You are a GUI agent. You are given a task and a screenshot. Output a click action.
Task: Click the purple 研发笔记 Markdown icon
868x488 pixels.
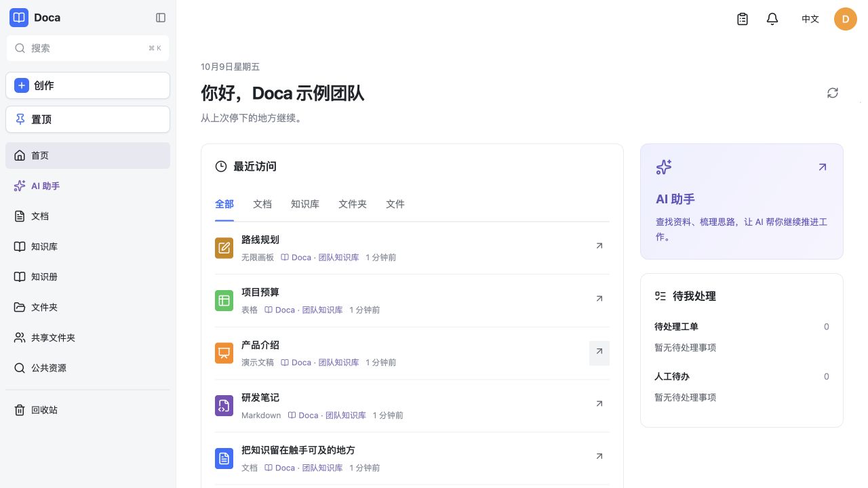pyautogui.click(x=224, y=406)
